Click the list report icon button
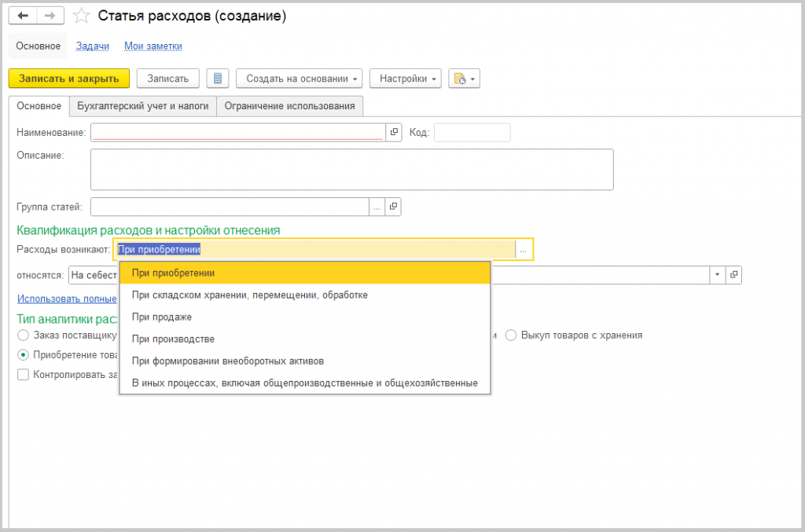The width and height of the screenshot is (805, 532). (x=218, y=79)
